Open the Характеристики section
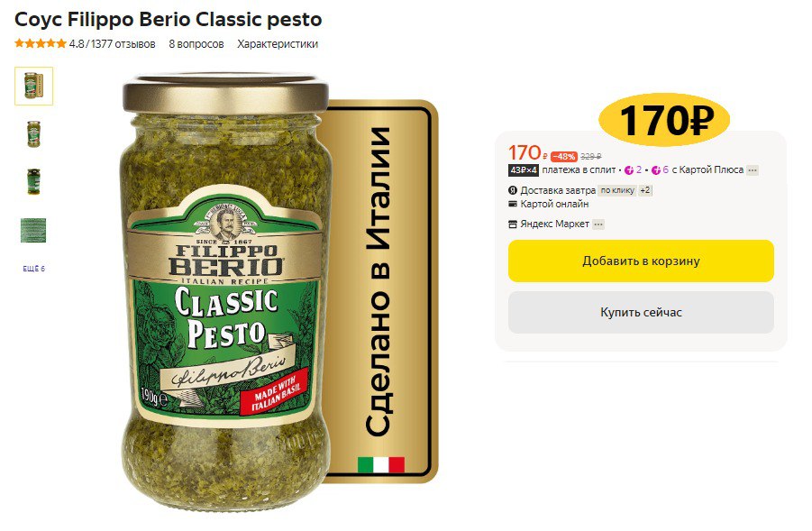 pyautogui.click(x=278, y=44)
